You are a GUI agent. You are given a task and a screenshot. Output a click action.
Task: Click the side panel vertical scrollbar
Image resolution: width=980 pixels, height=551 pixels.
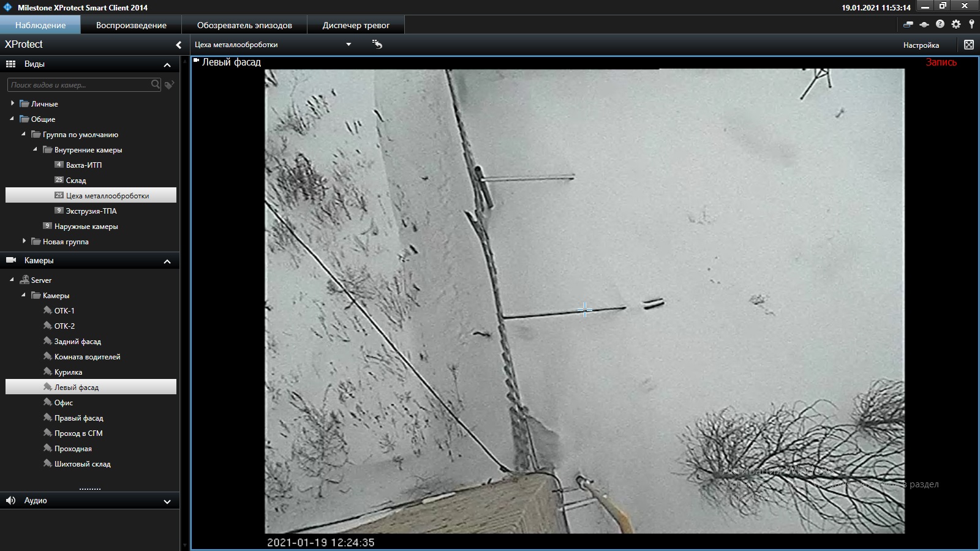point(185,302)
